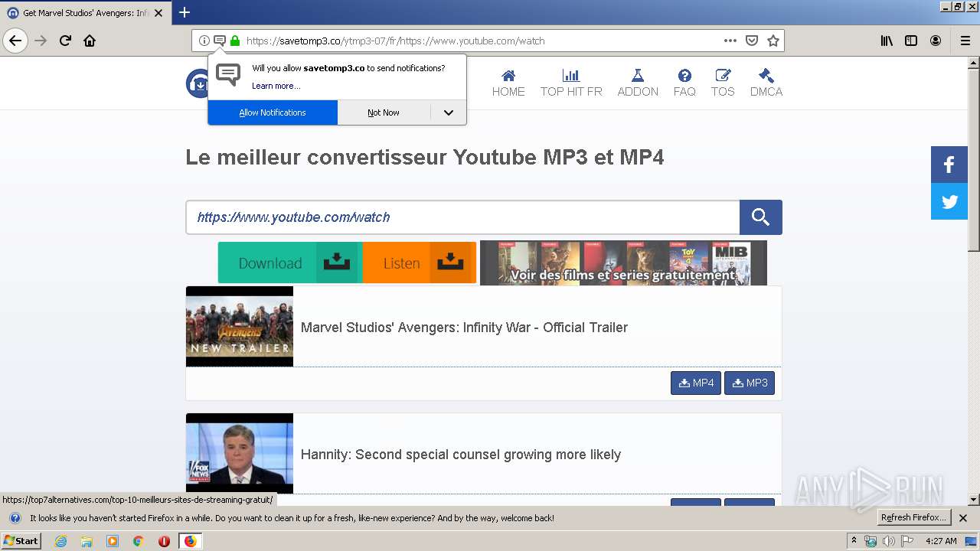Click the orange Listen ad button
This screenshot has width=980, height=551.
tap(420, 262)
